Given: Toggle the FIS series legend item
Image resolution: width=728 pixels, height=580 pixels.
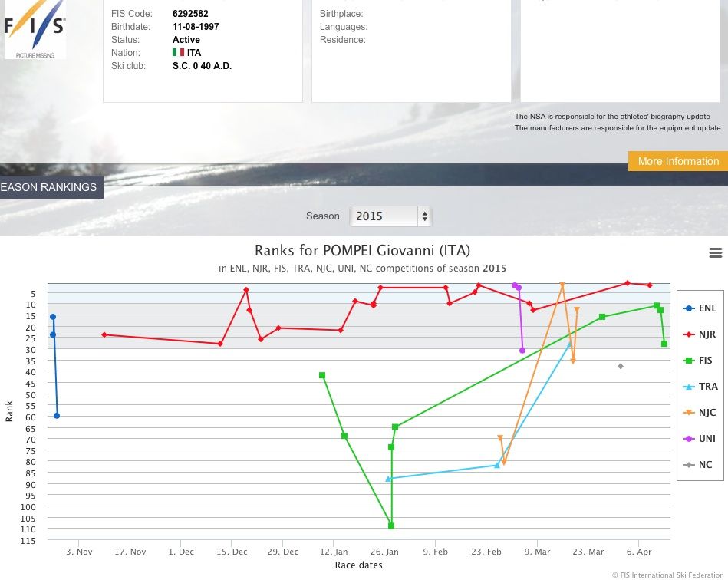Looking at the screenshot, I should [x=700, y=361].
